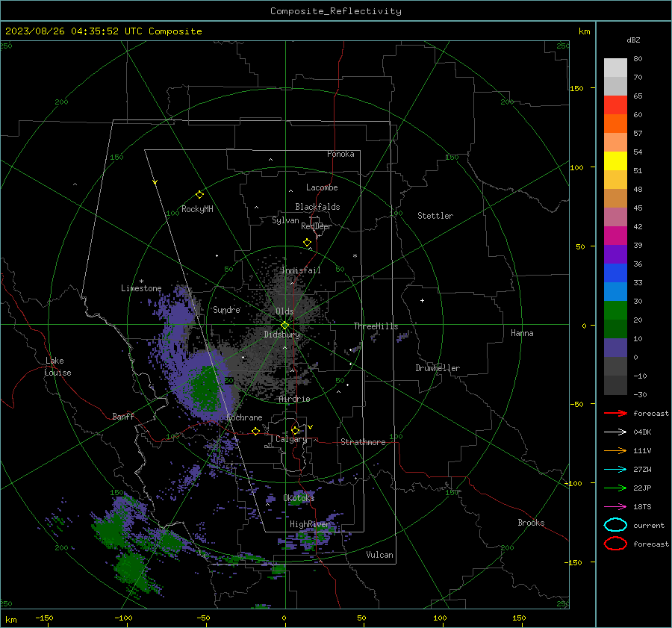Click the Vulcan label
This screenshot has width=672, height=628.
(380, 555)
